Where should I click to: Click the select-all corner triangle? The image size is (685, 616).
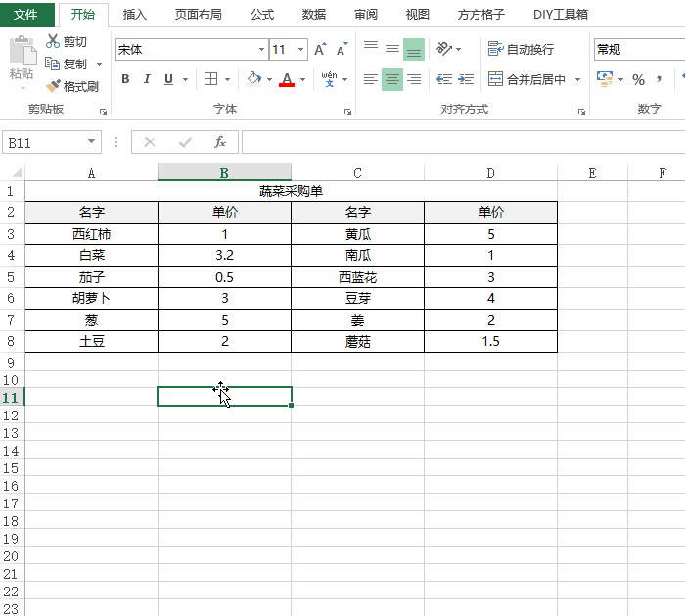point(16,172)
